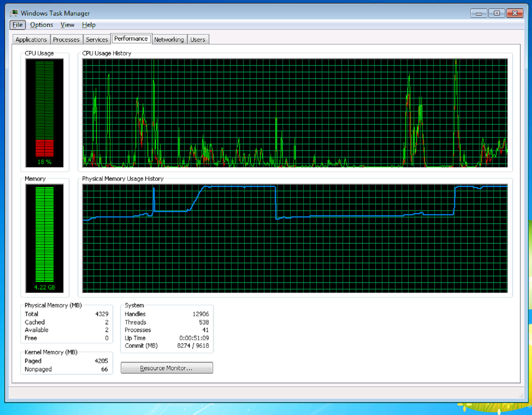Open the Help menu
The width and height of the screenshot is (532, 415).
pyautogui.click(x=88, y=24)
